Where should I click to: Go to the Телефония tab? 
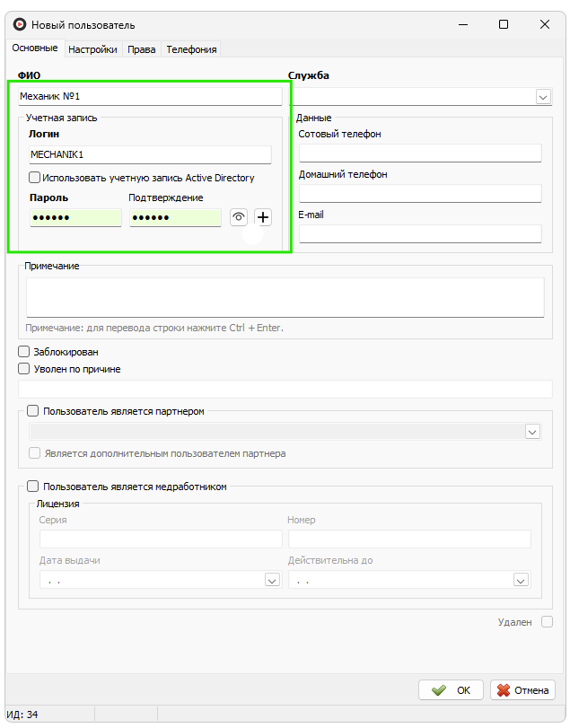[191, 50]
